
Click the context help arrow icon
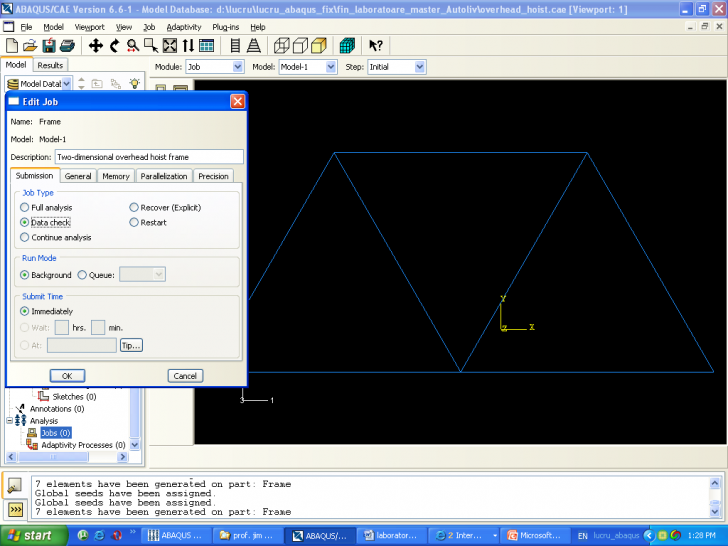[x=376, y=46]
